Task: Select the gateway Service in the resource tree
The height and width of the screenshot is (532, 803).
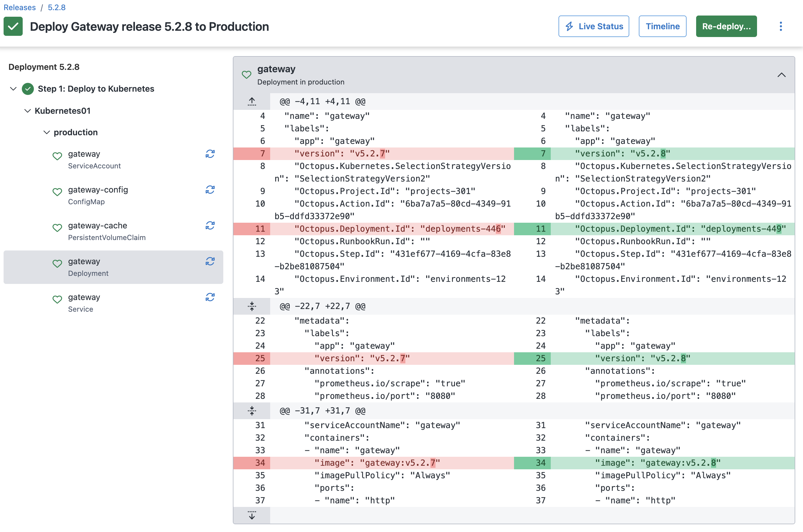Action: 84,297
